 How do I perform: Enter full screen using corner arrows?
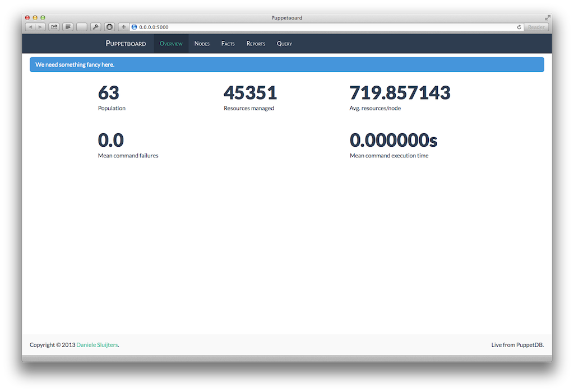547,18
